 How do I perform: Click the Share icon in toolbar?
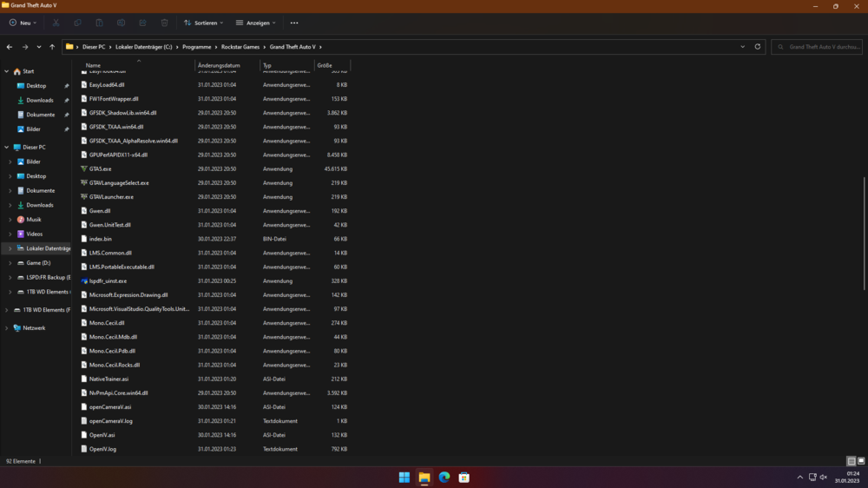point(143,23)
